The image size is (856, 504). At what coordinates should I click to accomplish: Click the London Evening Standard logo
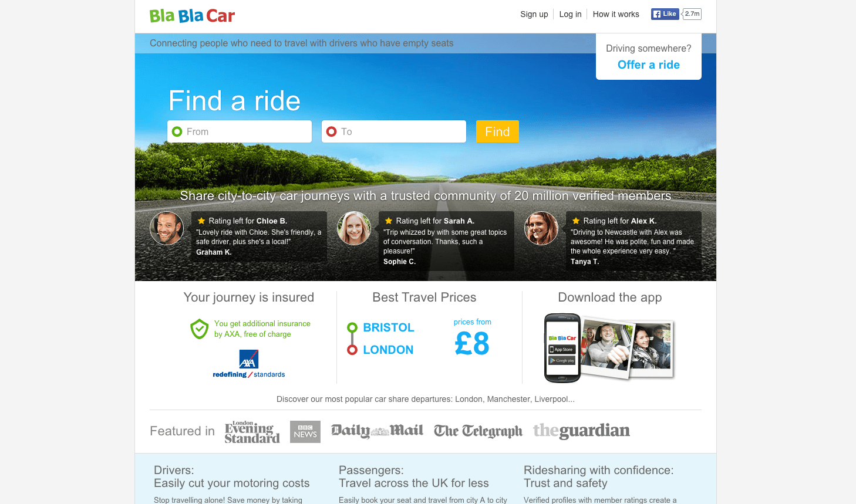[252, 432]
